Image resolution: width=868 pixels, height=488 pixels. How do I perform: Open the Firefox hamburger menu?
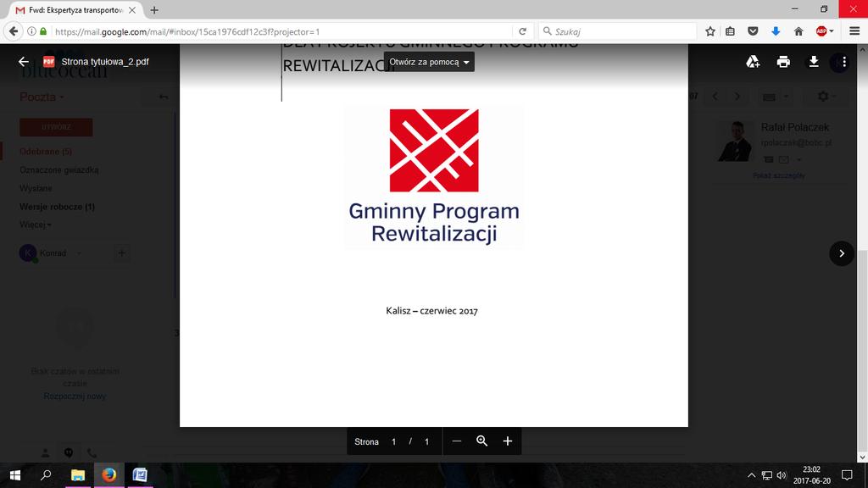[854, 31]
